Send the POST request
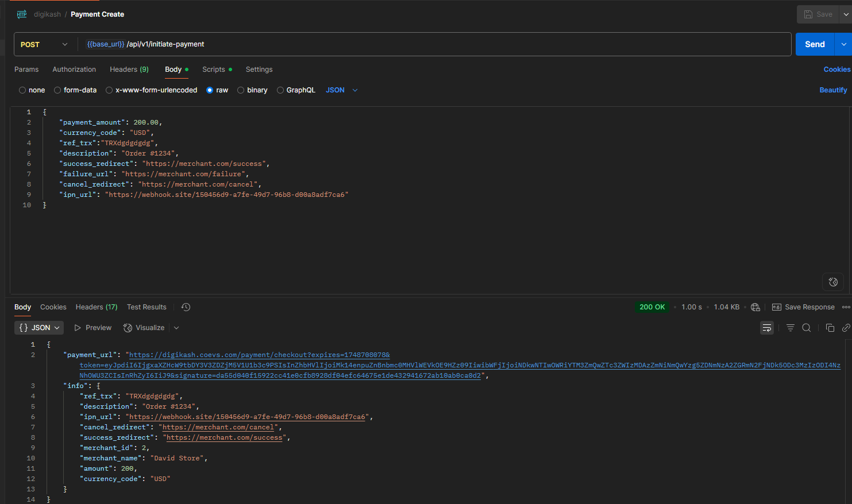852x504 pixels. pos(815,44)
